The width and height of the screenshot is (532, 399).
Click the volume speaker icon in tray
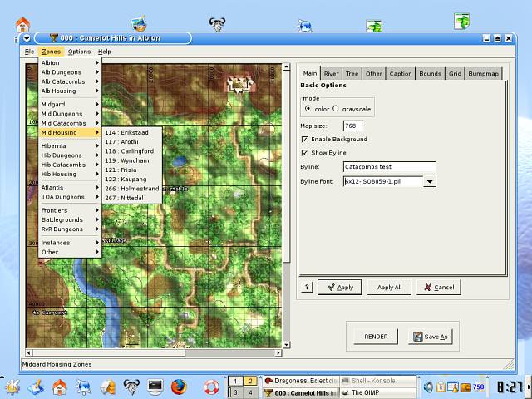(x=428, y=387)
